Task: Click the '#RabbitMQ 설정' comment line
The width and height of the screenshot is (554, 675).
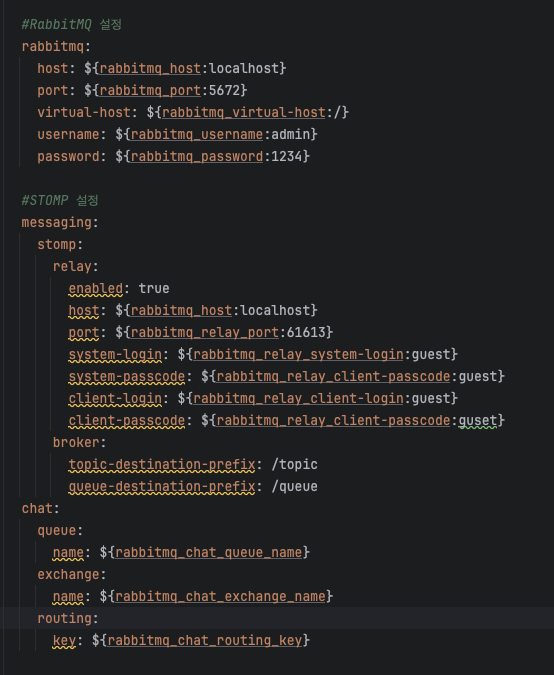Action: (71, 25)
